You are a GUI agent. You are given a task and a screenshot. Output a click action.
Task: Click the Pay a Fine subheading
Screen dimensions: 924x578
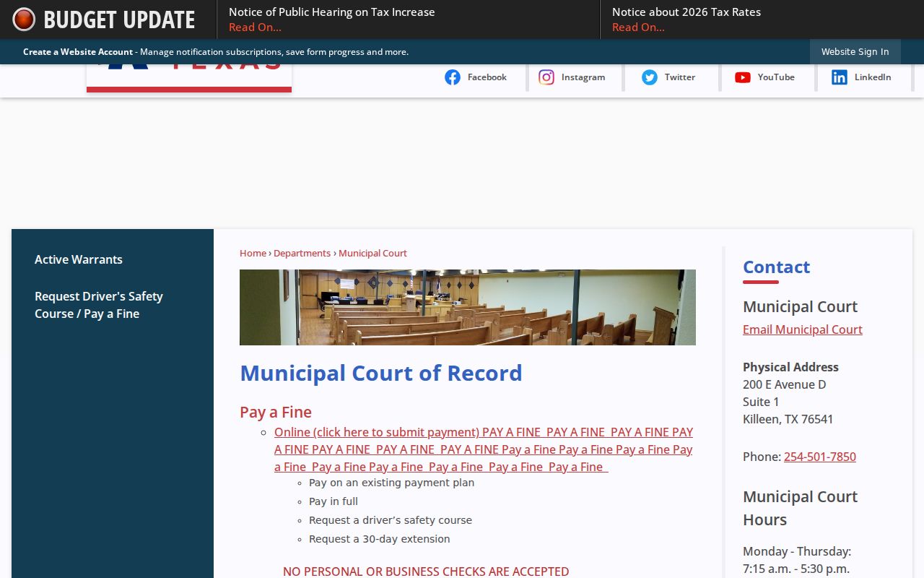point(276,412)
